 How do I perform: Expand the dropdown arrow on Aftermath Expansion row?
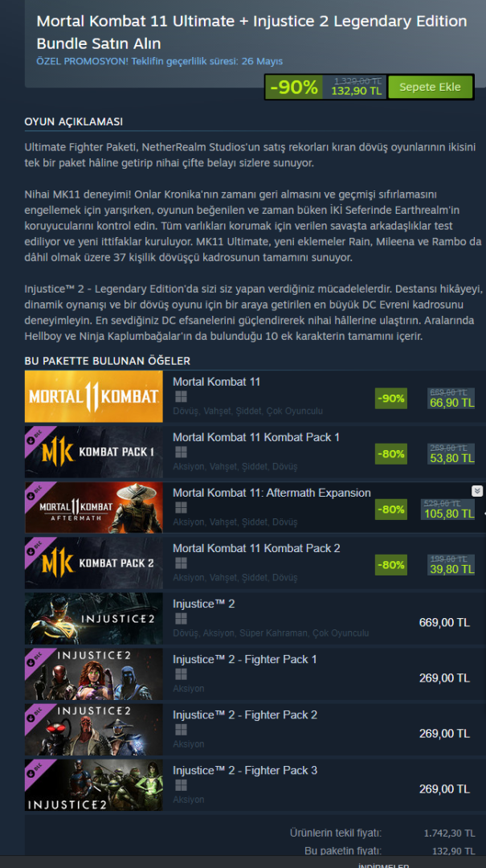point(477,491)
